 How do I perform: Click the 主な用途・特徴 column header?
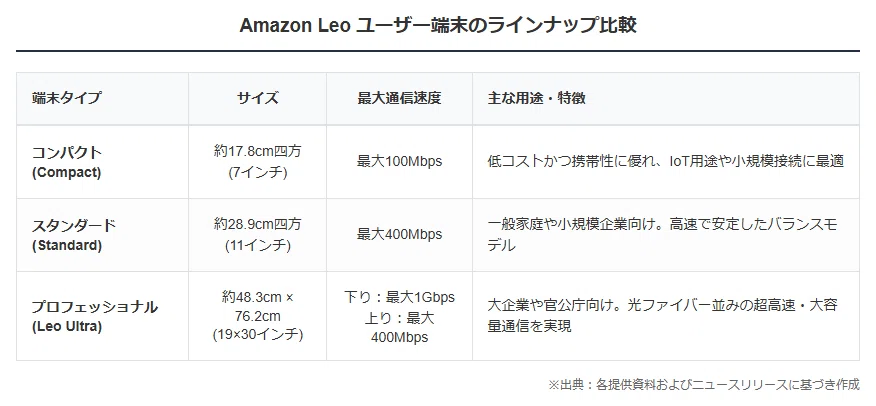[536, 98]
